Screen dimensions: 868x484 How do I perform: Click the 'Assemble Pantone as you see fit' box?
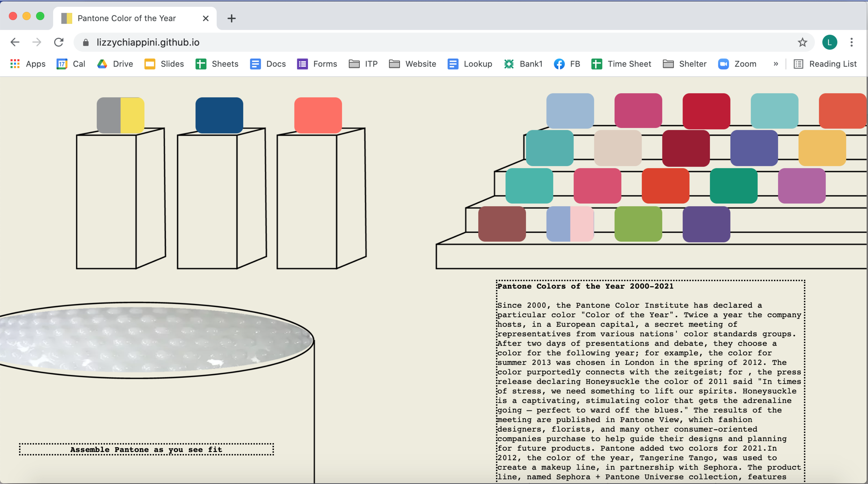pos(146,449)
